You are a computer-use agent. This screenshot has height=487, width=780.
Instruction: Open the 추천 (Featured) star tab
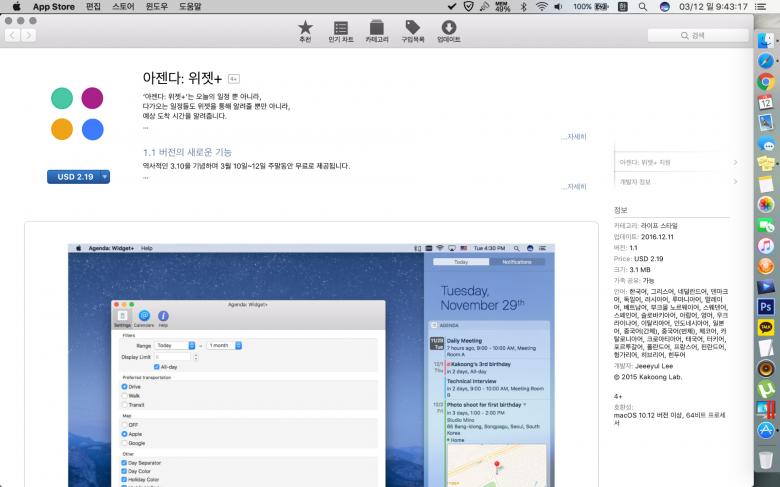304,31
